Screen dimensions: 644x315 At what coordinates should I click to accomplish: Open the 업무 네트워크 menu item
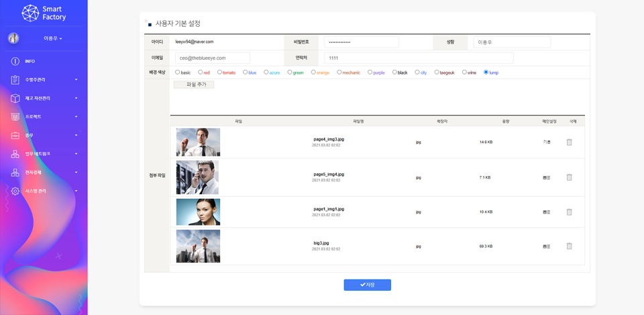[38, 154]
